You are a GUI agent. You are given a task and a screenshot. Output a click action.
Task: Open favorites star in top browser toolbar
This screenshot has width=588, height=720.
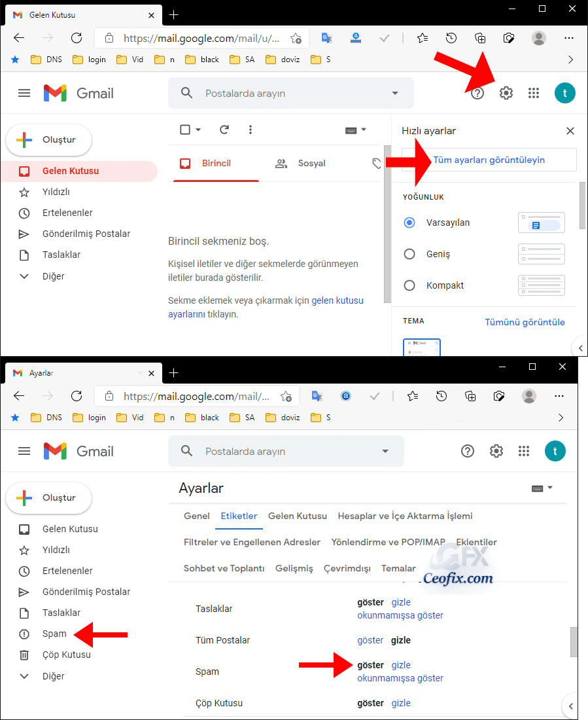click(x=423, y=38)
